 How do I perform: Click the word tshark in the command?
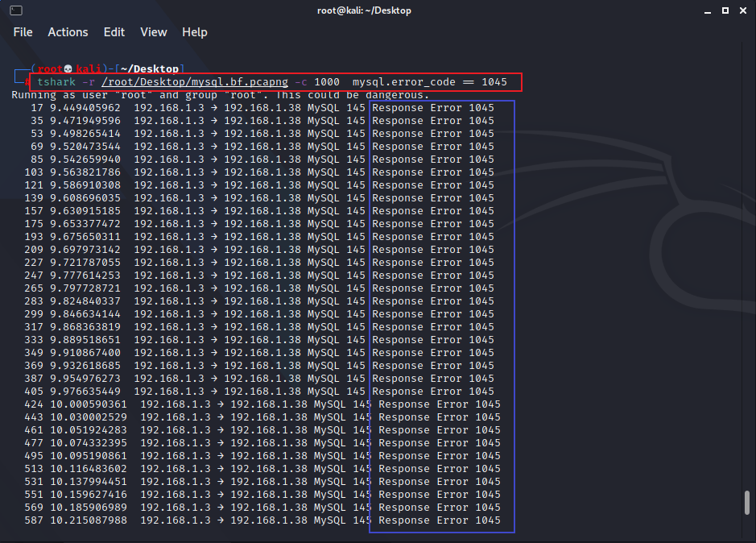click(56, 82)
